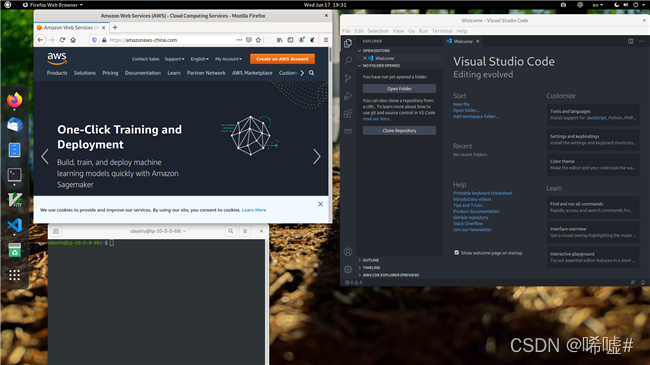650x365 pixels.
Task: Select Welcome editor tab in VS Code
Action: 463,41
